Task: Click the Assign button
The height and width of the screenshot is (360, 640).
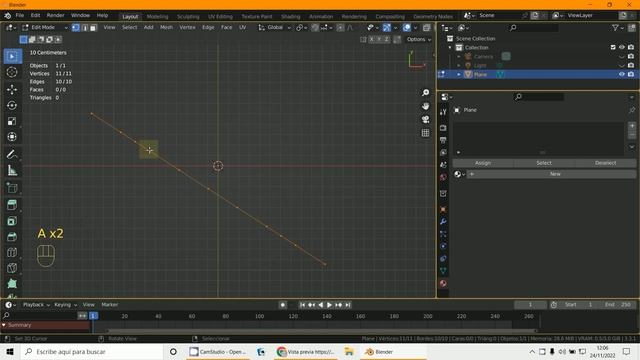Action: pos(483,163)
